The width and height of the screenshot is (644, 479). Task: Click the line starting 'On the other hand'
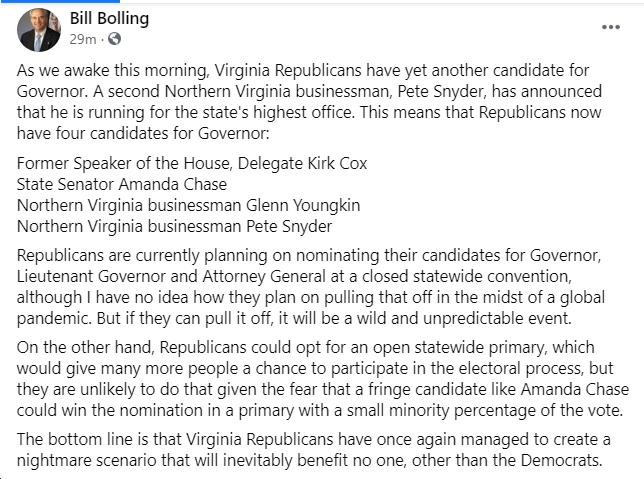point(306,348)
